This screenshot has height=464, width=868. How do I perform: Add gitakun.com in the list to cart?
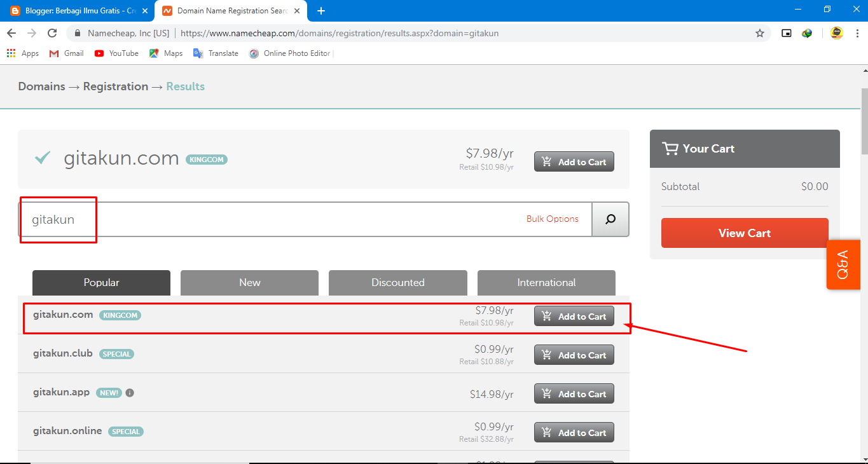[x=574, y=317]
